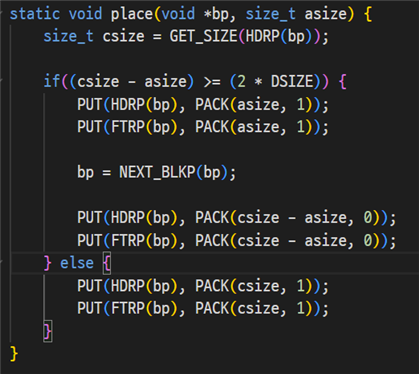Click the highlighted opening brace after else
This screenshot has width=419, height=377.
(x=107, y=263)
